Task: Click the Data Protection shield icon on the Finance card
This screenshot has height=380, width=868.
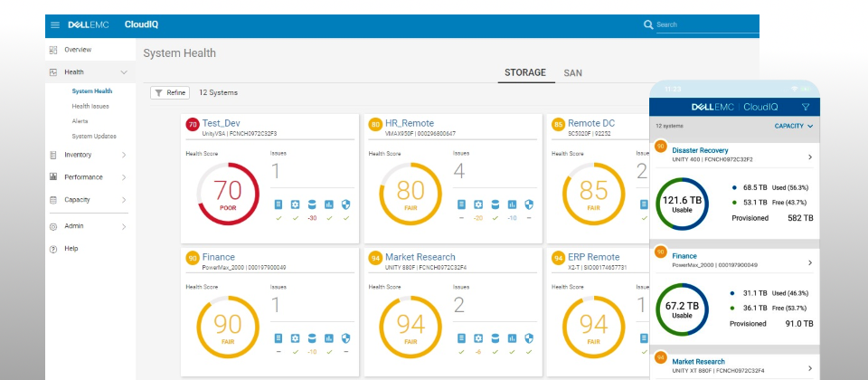Action: coord(346,337)
